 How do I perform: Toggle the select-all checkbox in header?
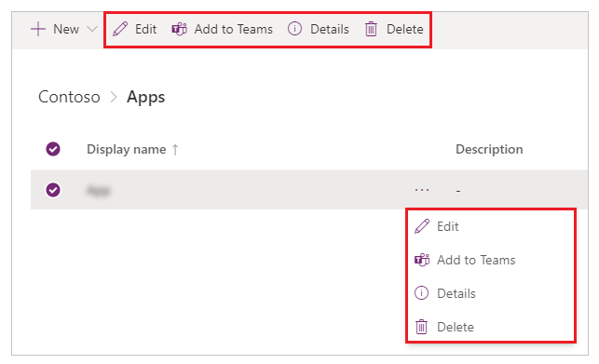tap(53, 149)
